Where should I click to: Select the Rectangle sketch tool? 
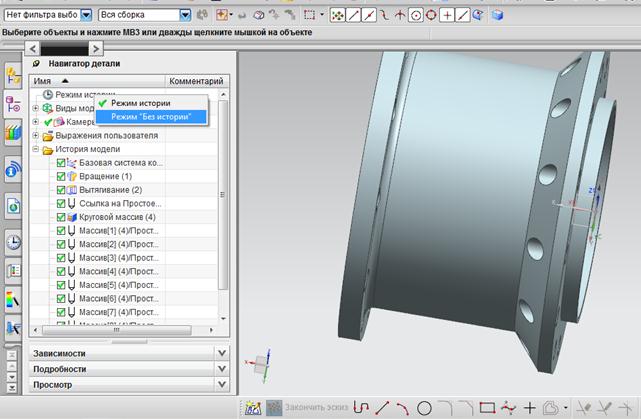pos(487,408)
